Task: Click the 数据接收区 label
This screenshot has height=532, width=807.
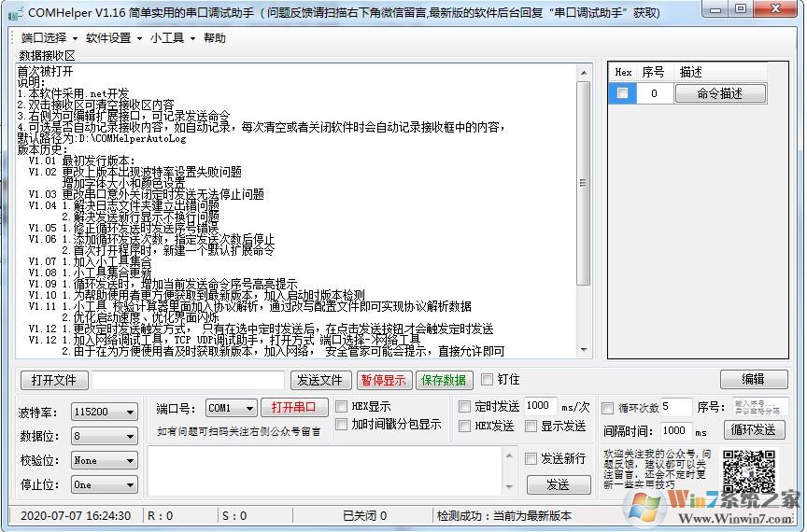Action: click(x=48, y=56)
